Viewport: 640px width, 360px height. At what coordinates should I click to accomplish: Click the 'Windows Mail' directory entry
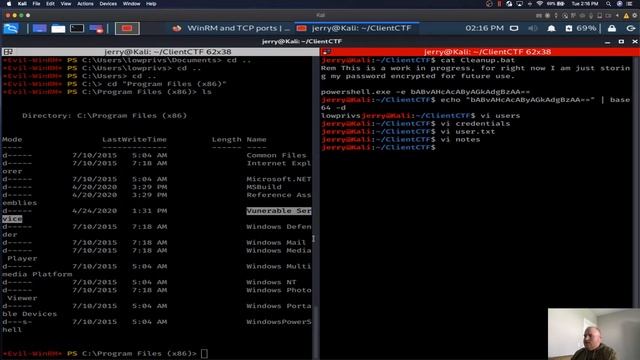[276, 242]
